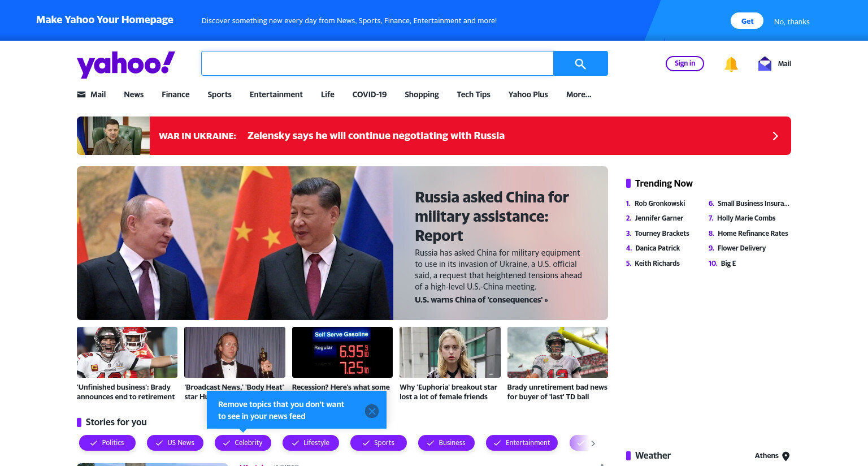Open the Life section

click(328, 94)
